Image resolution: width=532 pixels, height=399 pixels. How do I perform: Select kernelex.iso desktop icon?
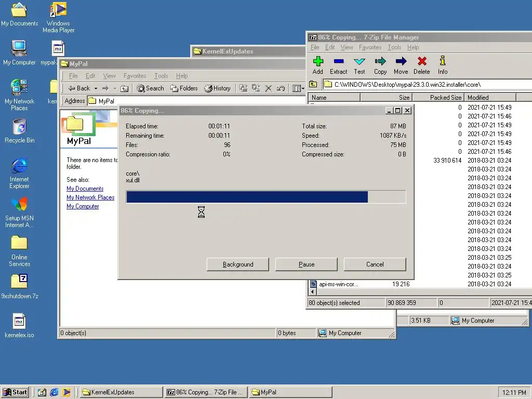point(19,326)
